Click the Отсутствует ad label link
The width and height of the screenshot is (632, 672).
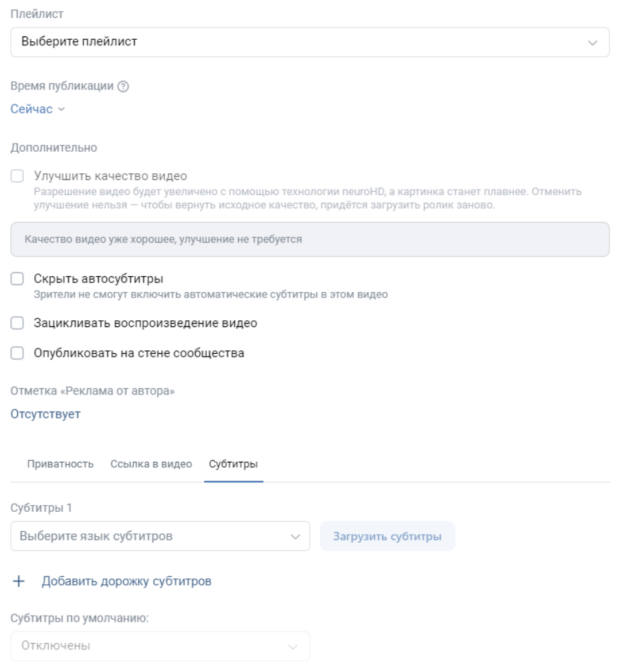point(46,414)
